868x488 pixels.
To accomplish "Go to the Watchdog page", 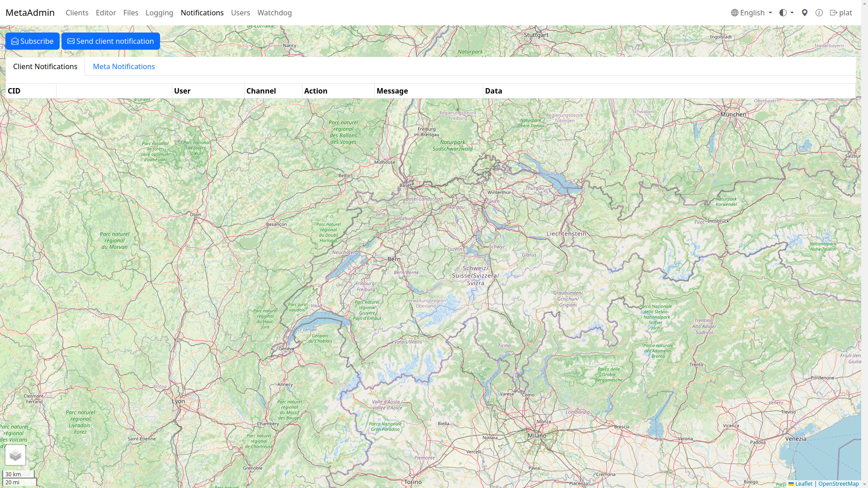I will point(274,13).
